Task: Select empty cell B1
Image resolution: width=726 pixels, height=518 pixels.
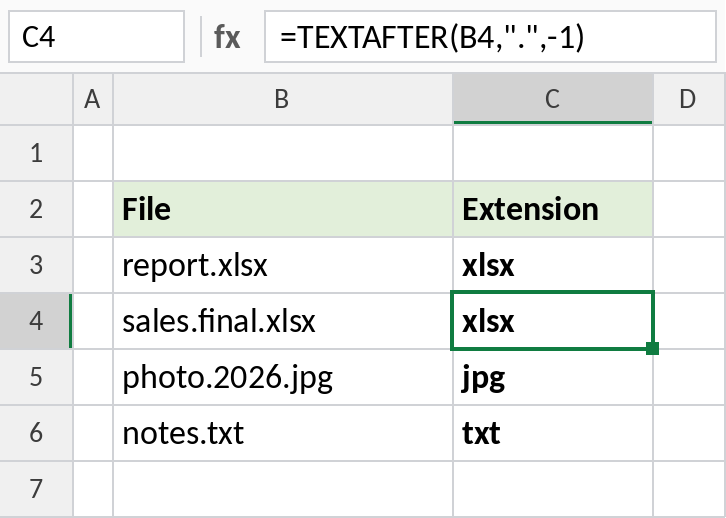Action: (282, 153)
